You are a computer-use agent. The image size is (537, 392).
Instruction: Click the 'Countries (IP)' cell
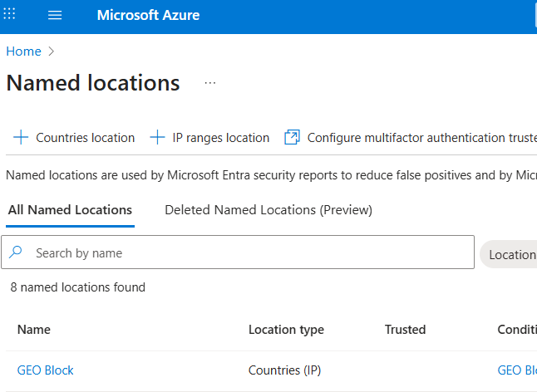coord(284,370)
